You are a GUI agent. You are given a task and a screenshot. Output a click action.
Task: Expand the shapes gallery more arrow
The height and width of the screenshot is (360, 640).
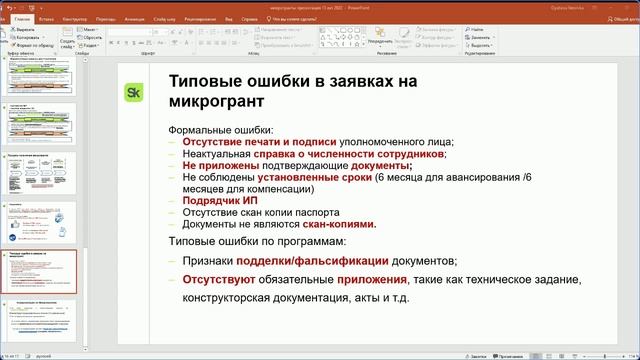[x=363, y=44]
